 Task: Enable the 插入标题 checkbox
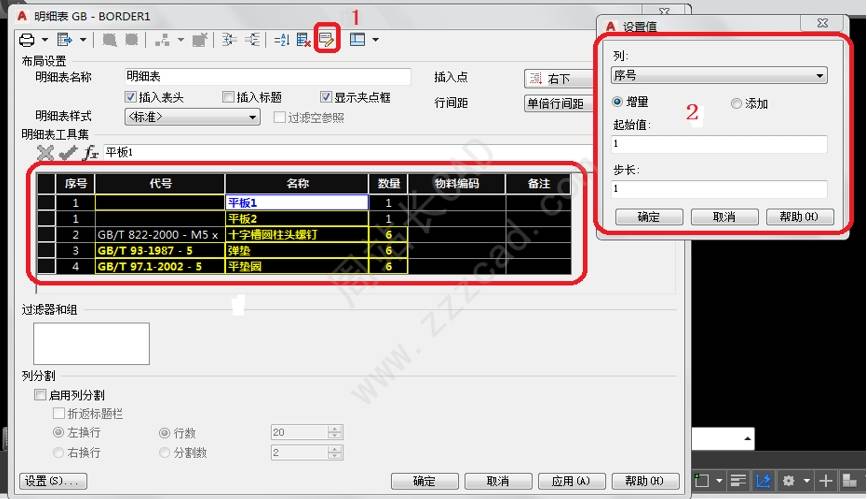pos(229,98)
